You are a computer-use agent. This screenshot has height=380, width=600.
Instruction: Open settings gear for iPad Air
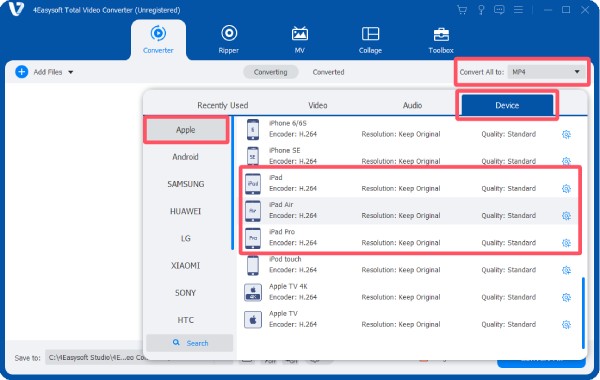[566, 216]
